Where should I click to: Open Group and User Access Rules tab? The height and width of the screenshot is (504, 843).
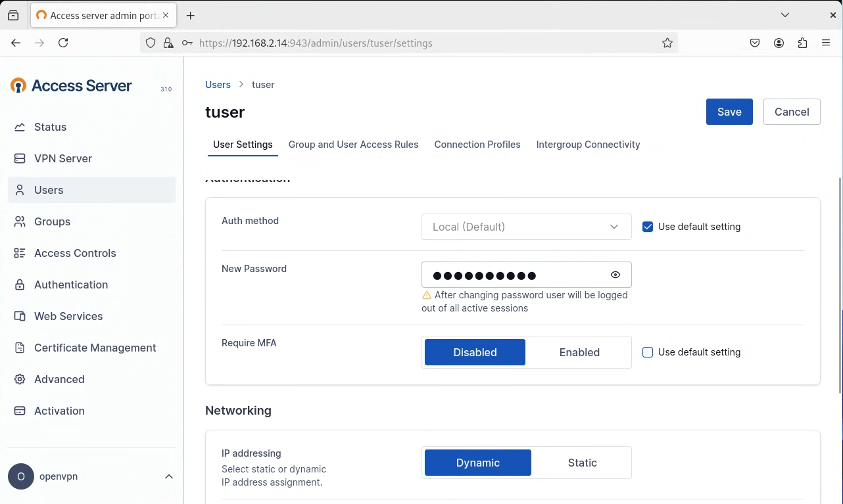[353, 145]
